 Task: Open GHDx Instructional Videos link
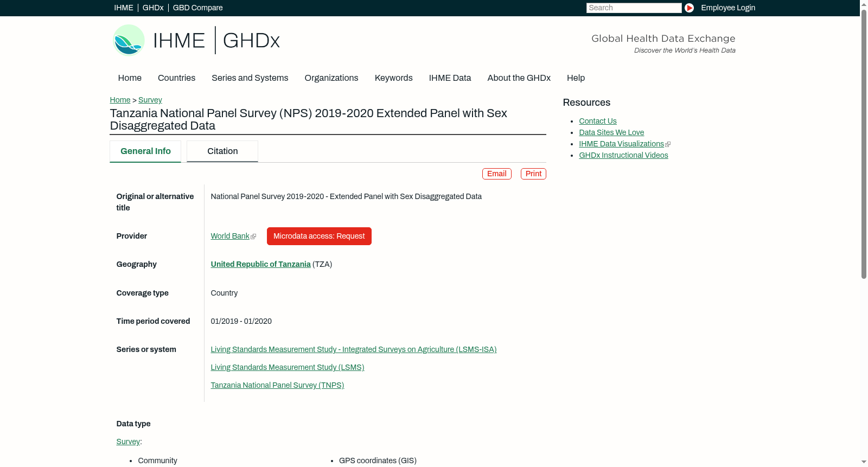click(x=623, y=155)
